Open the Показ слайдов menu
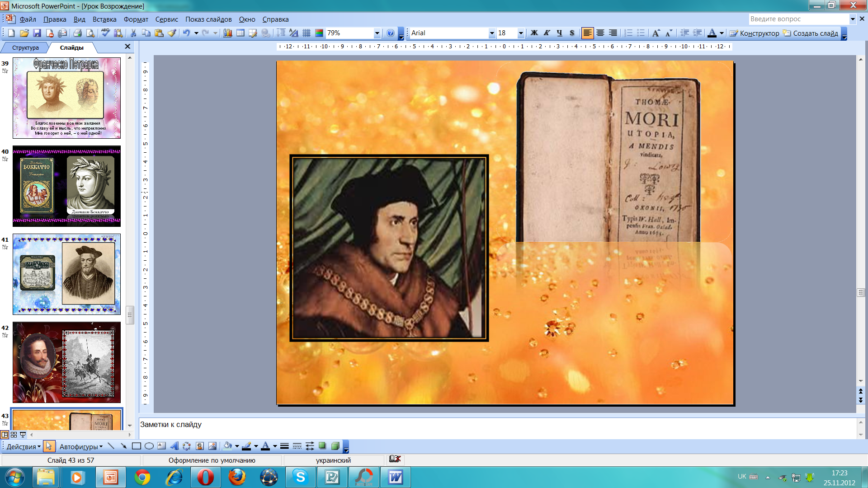The width and height of the screenshot is (868, 488). [208, 19]
